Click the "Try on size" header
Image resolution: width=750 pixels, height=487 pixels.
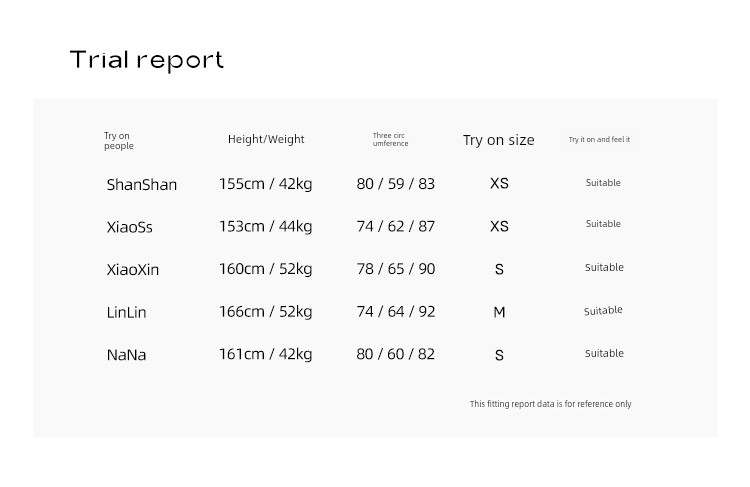tap(498, 140)
